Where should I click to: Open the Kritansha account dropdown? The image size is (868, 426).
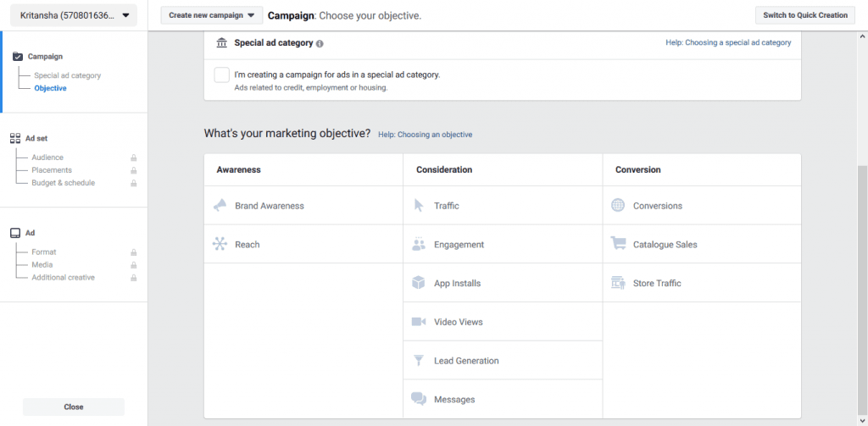point(74,15)
